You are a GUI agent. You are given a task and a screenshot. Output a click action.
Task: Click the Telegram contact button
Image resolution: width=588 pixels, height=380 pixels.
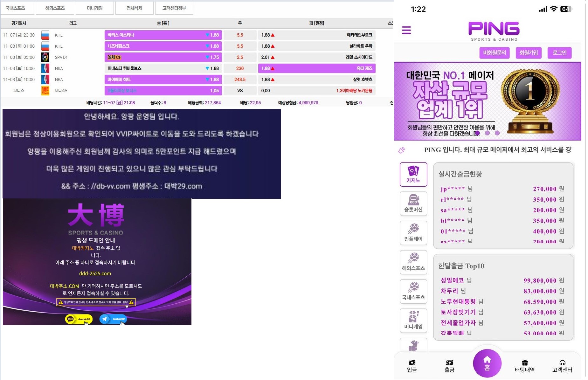pos(113,319)
